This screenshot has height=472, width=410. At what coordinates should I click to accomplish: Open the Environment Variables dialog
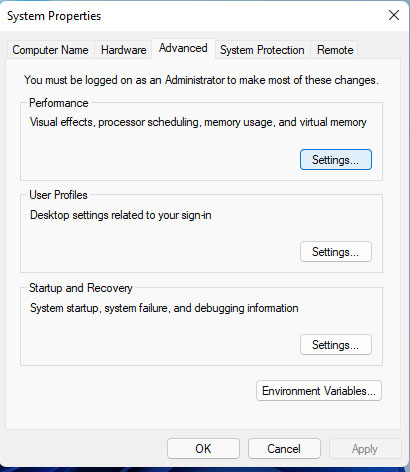[319, 391]
